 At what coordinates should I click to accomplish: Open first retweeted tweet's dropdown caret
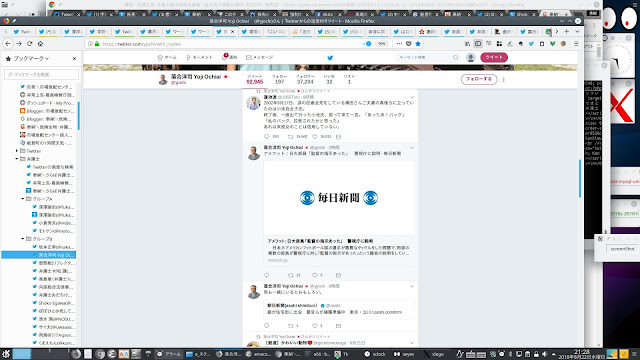pyautogui.click(x=412, y=97)
